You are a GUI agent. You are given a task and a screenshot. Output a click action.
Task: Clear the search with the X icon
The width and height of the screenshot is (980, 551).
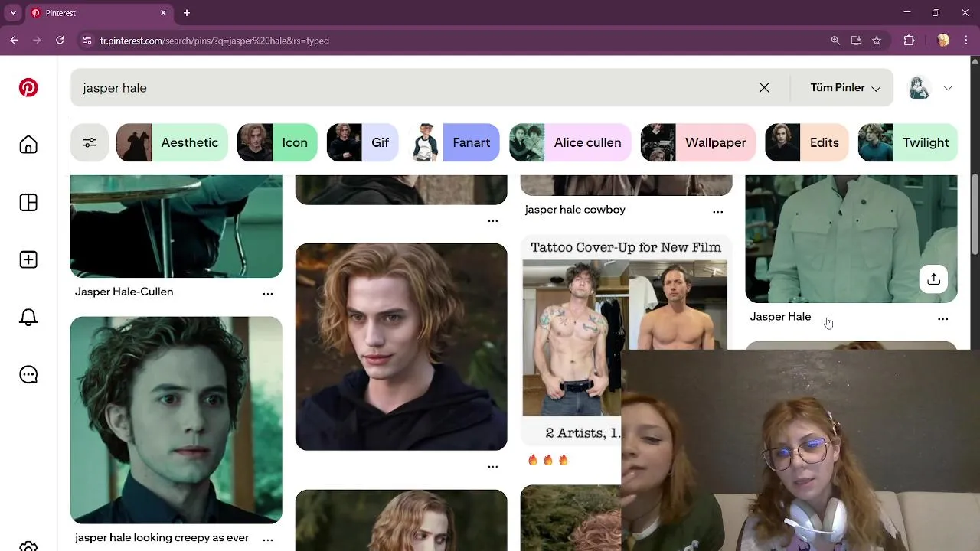tap(764, 88)
